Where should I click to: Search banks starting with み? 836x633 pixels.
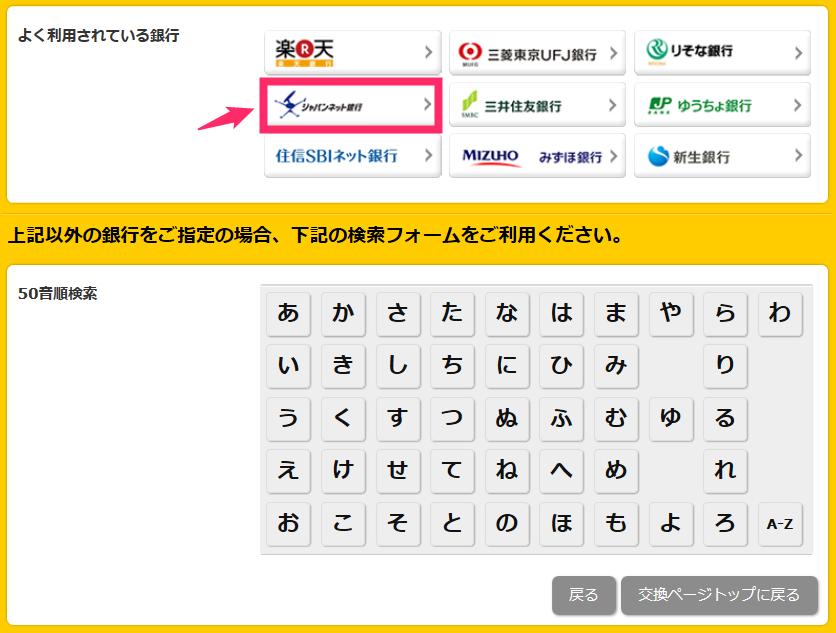(x=616, y=366)
